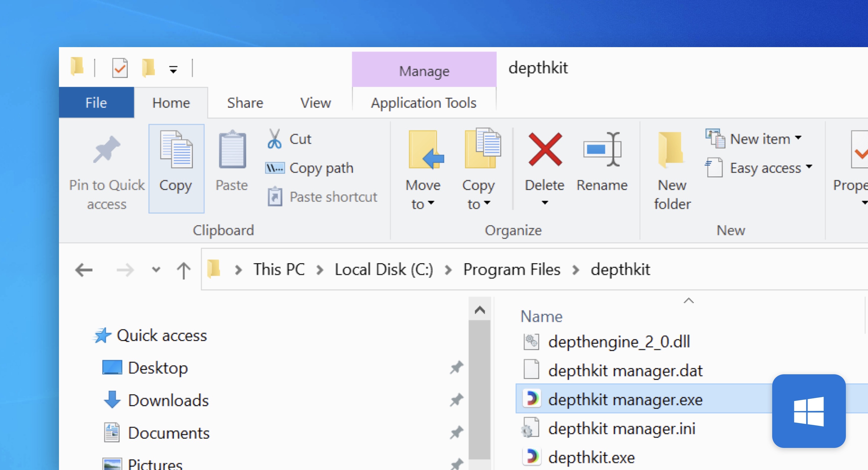Switch to the View ribbon tab
This screenshot has width=868, height=470.
[x=315, y=103]
